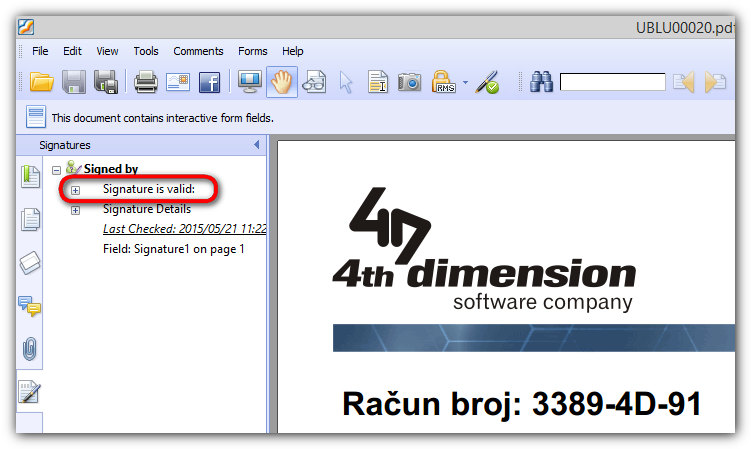Open the File menu
The width and height of the screenshot is (751, 449).
coord(40,51)
